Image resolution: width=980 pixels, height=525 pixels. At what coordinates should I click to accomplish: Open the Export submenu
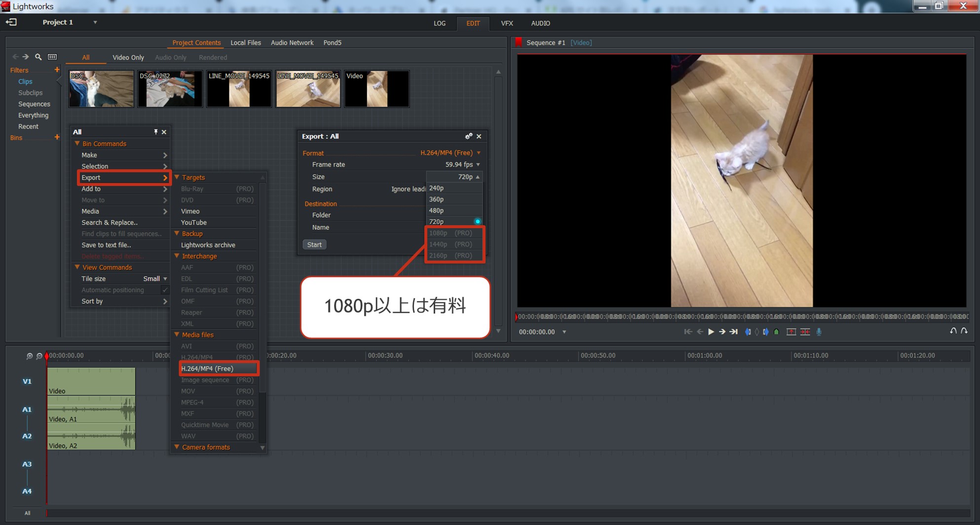pyautogui.click(x=124, y=178)
